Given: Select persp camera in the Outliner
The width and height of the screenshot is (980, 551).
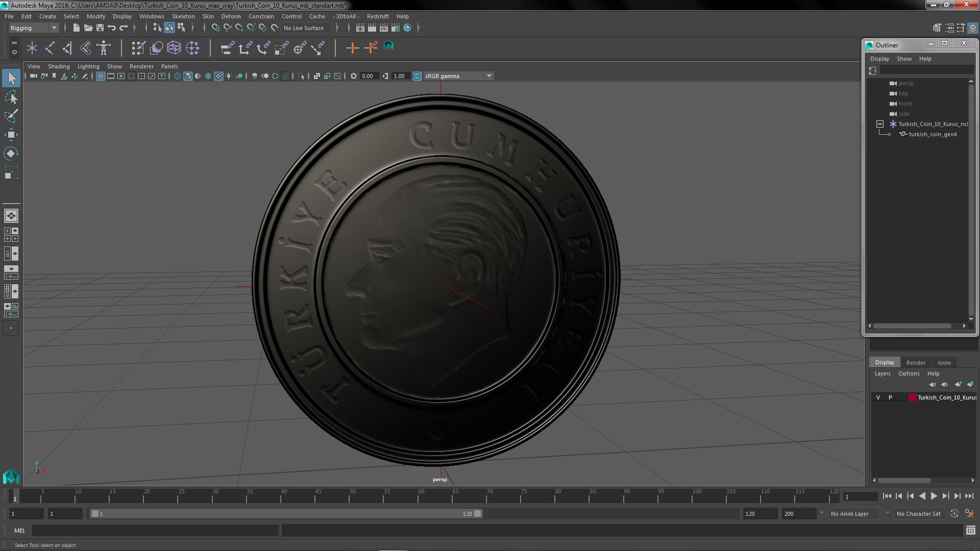Looking at the screenshot, I should point(905,83).
